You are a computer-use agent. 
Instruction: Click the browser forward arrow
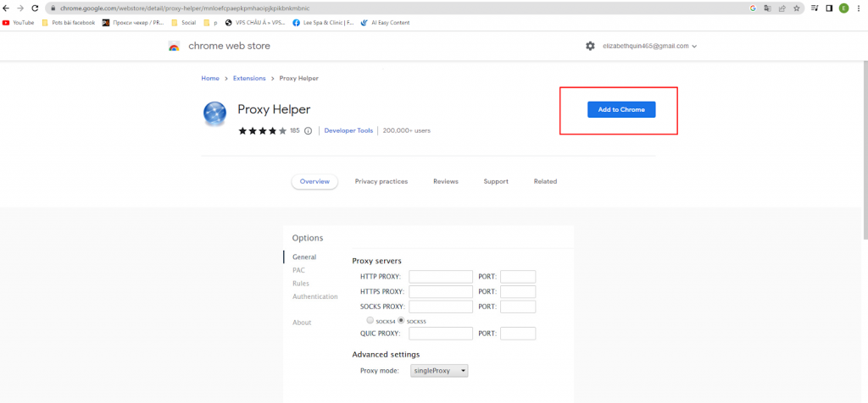pyautogui.click(x=20, y=8)
